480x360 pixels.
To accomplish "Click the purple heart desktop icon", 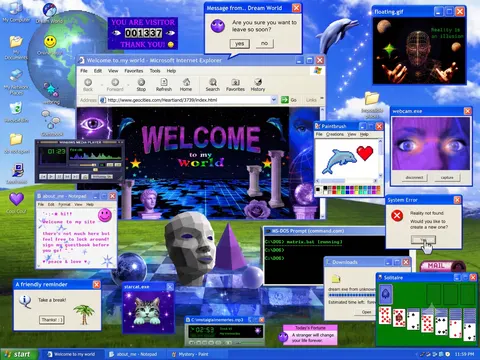I will (x=16, y=199).
